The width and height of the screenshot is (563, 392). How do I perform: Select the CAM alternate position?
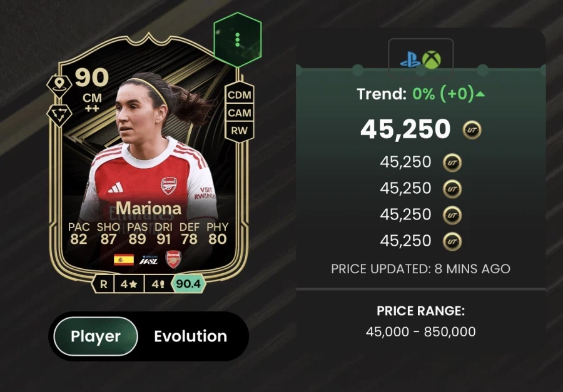239,113
